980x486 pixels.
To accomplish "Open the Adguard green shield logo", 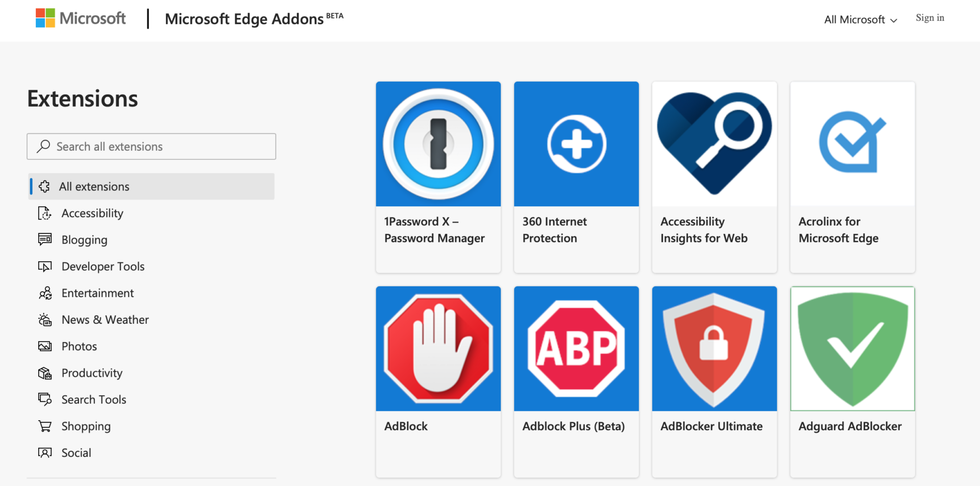I will tap(852, 349).
